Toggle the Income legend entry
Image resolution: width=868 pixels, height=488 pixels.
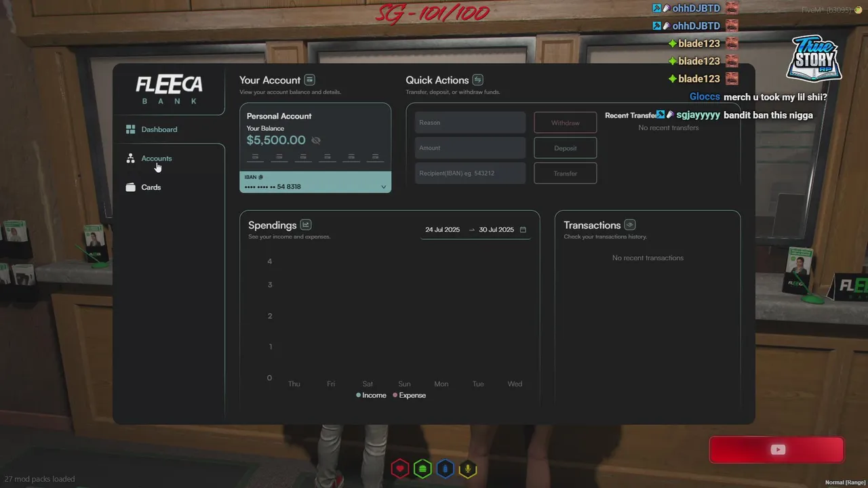(371, 395)
